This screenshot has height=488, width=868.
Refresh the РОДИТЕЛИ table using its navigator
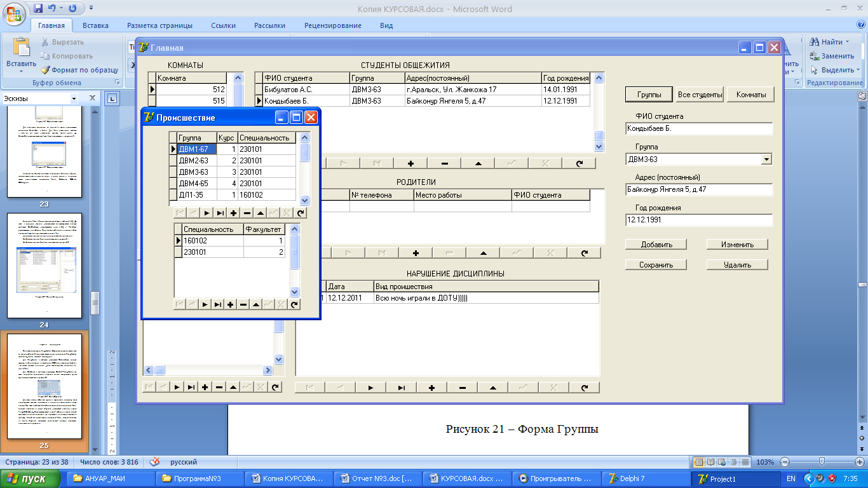coord(585,253)
